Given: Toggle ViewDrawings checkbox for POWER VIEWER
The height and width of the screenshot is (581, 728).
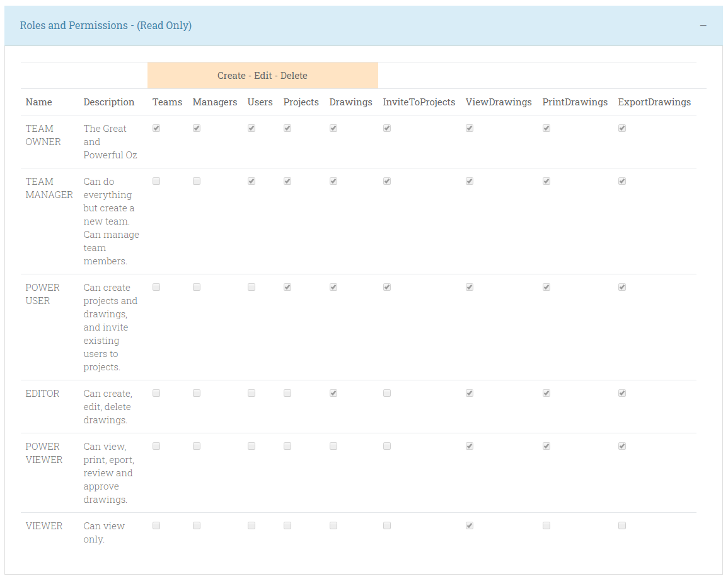Looking at the screenshot, I should [x=470, y=446].
